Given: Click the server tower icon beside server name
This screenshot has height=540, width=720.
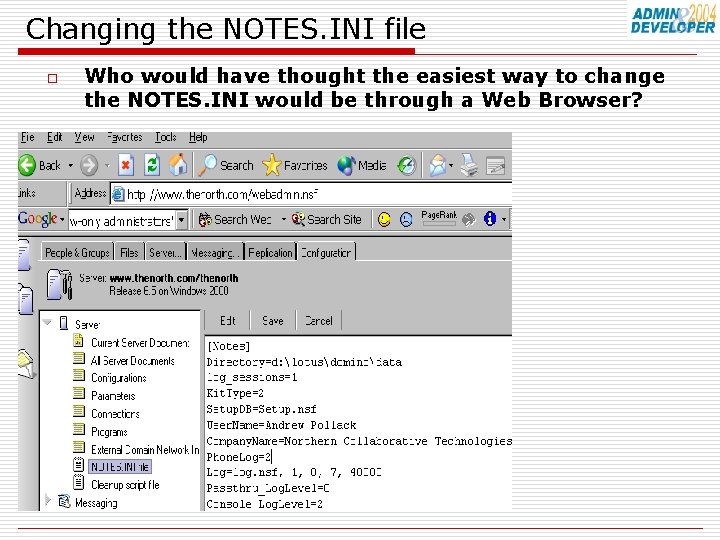Looking at the screenshot, I should tap(60, 285).
